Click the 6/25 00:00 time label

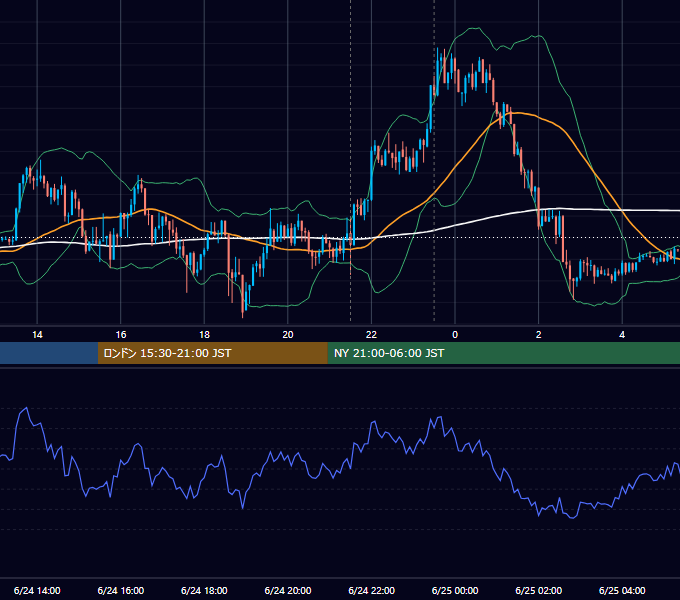tap(455, 590)
